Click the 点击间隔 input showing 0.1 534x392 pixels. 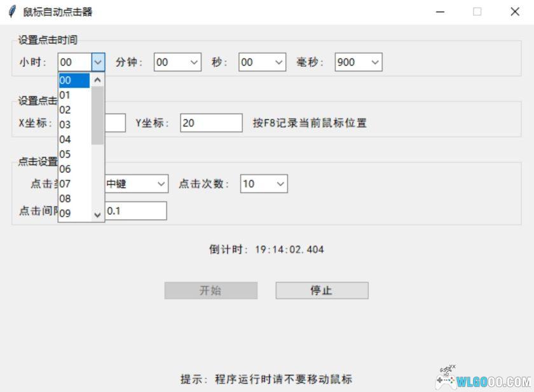(x=137, y=210)
